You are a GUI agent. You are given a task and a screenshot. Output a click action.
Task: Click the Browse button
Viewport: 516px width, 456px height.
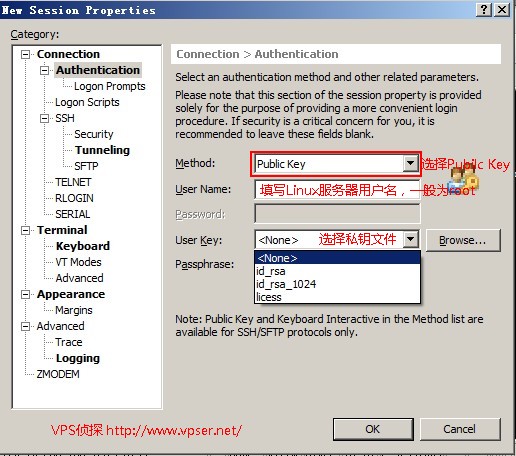point(463,240)
